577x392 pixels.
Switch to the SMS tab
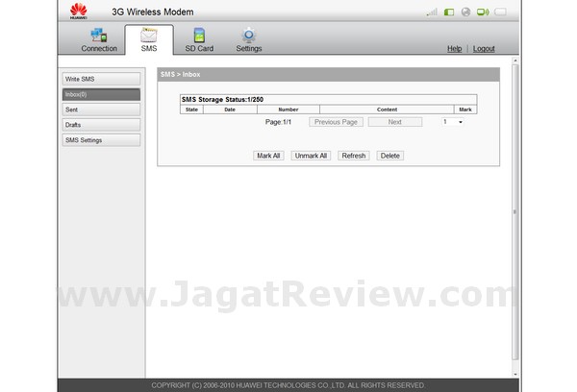[149, 40]
